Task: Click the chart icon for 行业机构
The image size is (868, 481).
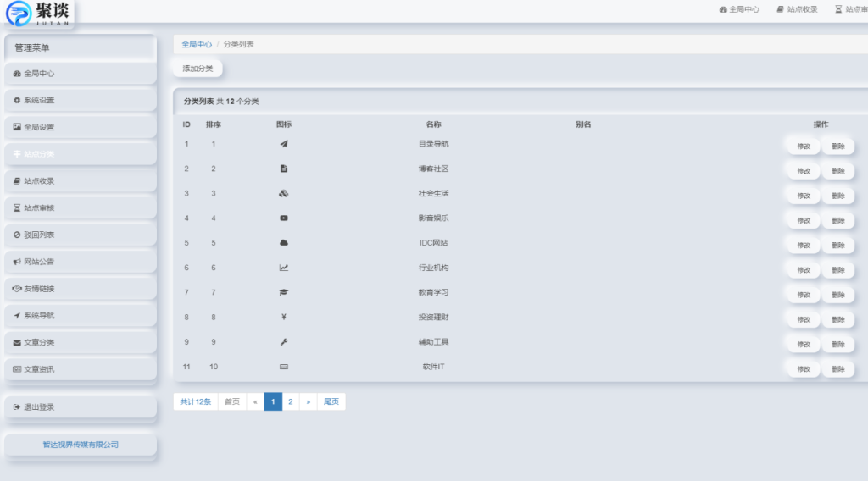Action: pos(284,268)
